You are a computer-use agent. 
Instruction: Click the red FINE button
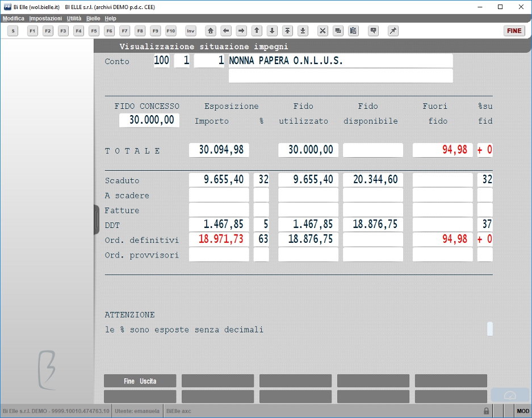pos(514,31)
